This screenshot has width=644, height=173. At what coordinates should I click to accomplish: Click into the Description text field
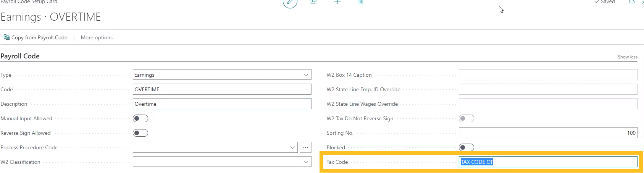(x=222, y=104)
